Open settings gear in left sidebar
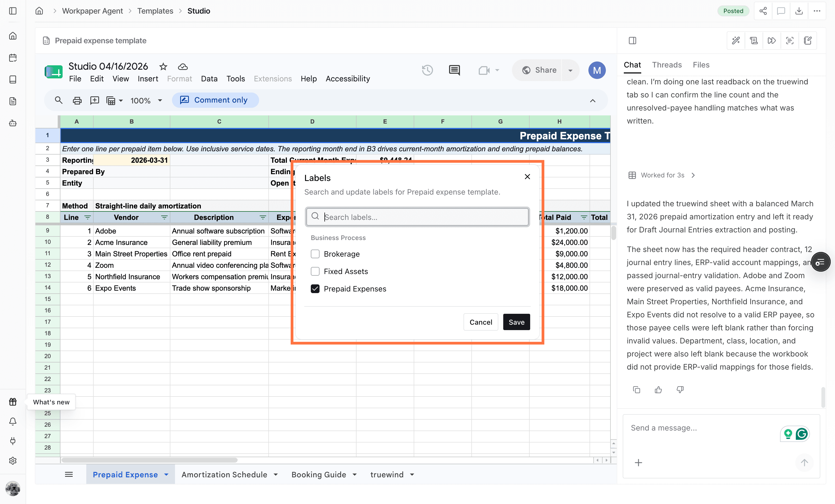The image size is (835, 504). point(13,461)
